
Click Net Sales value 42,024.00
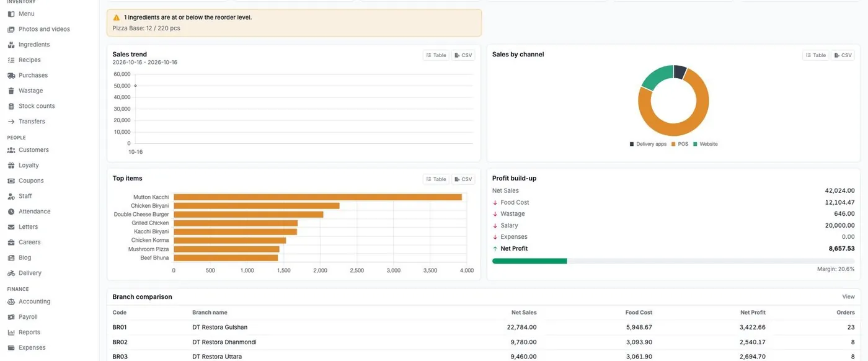coord(839,191)
